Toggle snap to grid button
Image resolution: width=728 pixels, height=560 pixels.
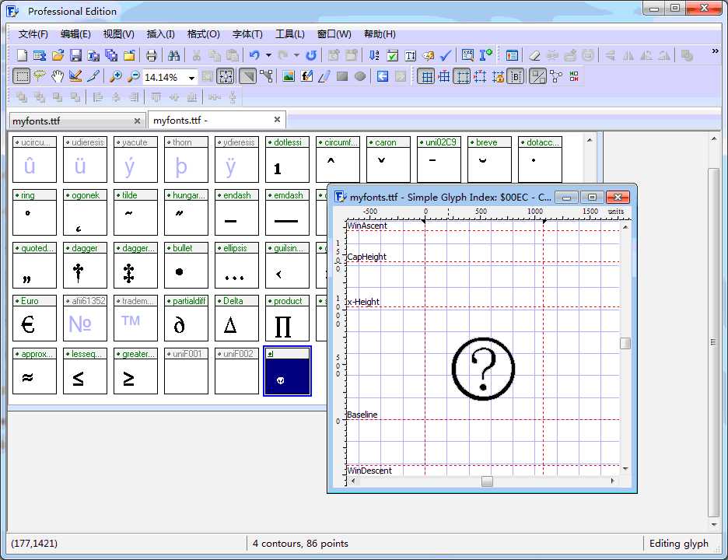pyautogui.click(x=444, y=77)
